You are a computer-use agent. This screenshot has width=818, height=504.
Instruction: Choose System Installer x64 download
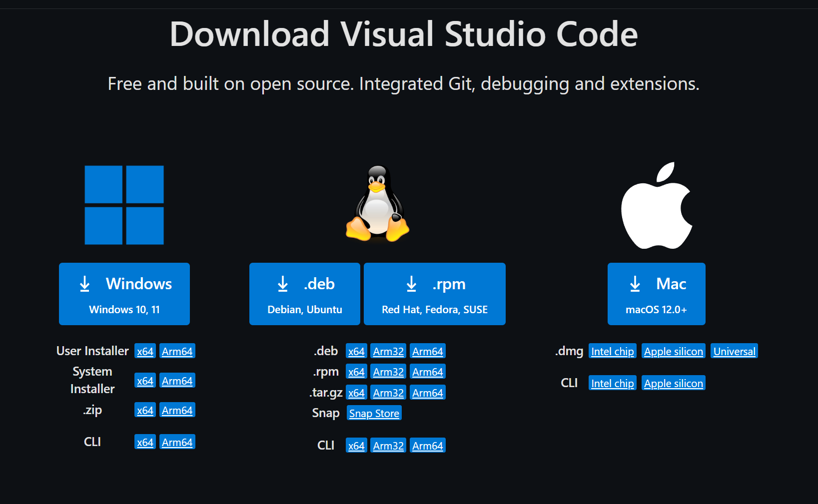[x=145, y=381]
